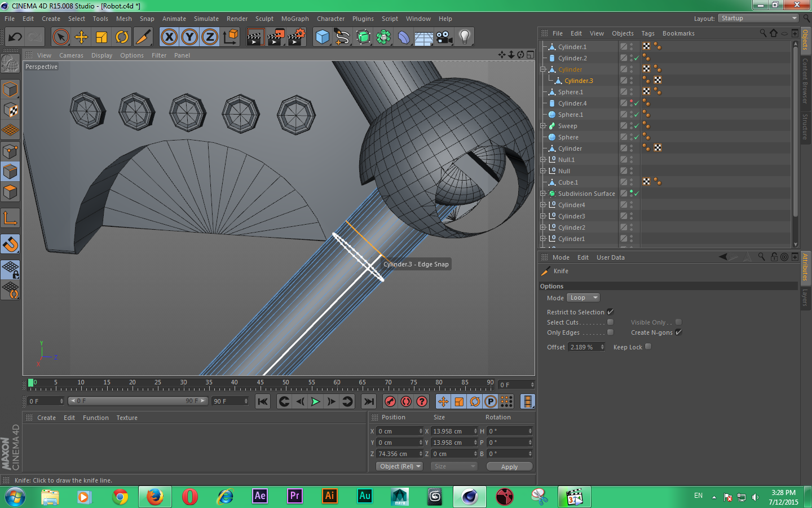Add a Camera object
Screen dimensions: 812x508
[444, 37]
